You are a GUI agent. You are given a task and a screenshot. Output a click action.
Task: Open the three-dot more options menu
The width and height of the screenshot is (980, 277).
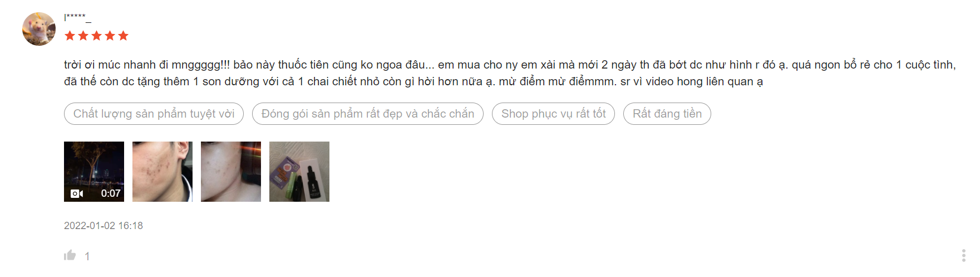click(x=963, y=255)
